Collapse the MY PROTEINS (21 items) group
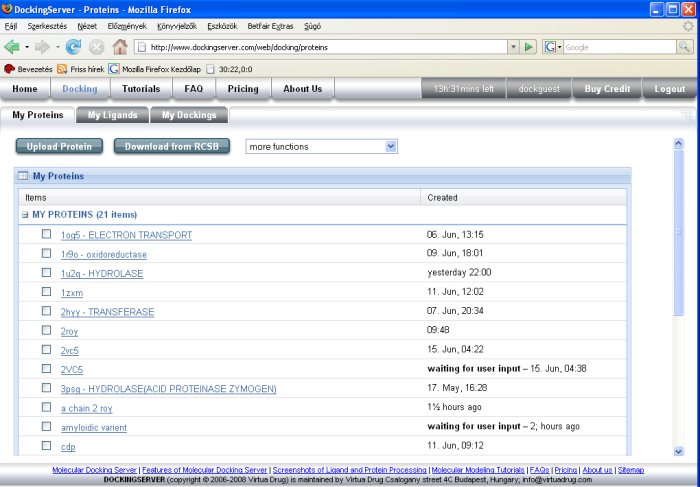700x487 pixels. click(24, 214)
